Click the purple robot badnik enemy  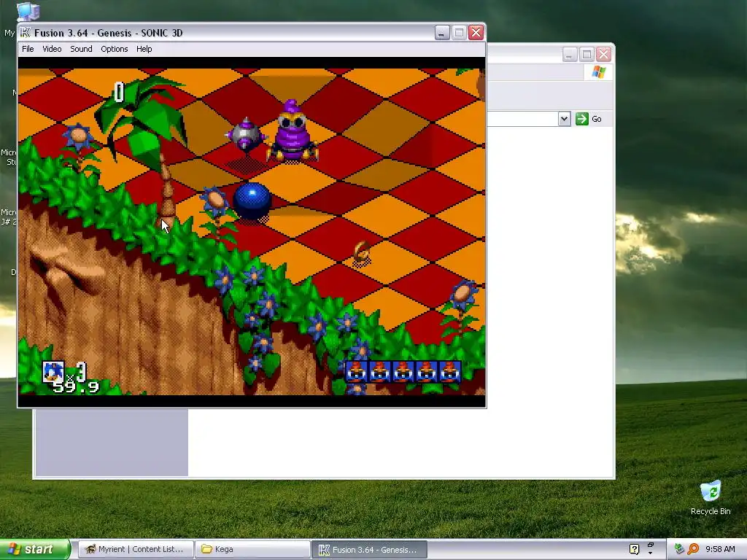tap(292, 131)
